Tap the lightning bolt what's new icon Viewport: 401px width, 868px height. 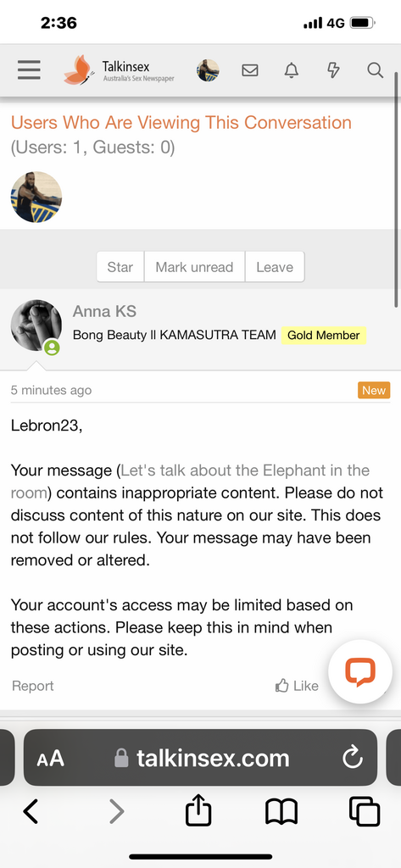pos(333,70)
